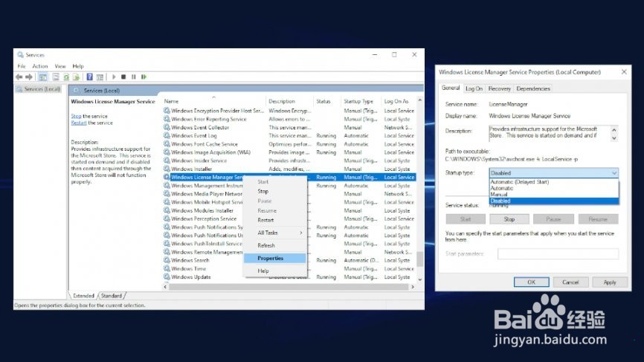Click the gear icon of Windows Event Log
This screenshot has height=362, width=644.
pos(167,135)
